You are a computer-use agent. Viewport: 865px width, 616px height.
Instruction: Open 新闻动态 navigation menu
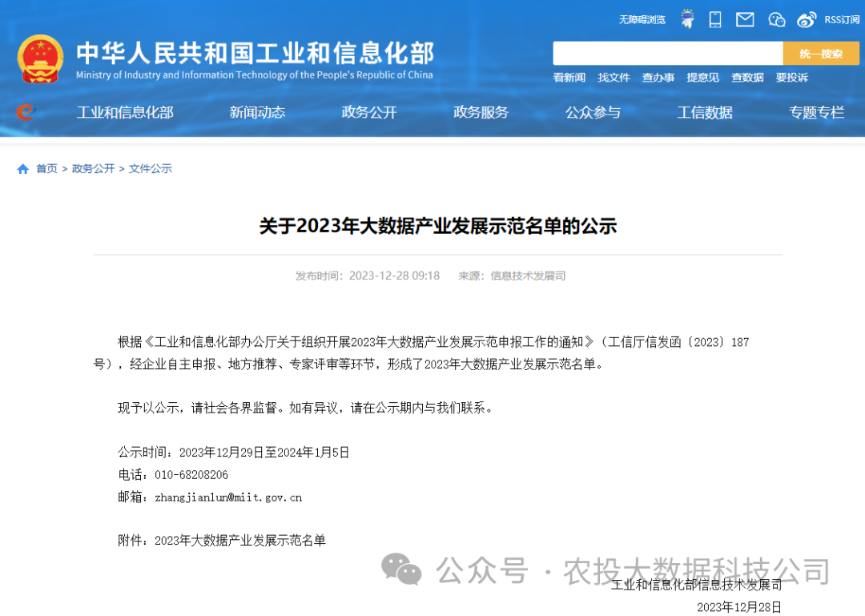click(x=257, y=113)
